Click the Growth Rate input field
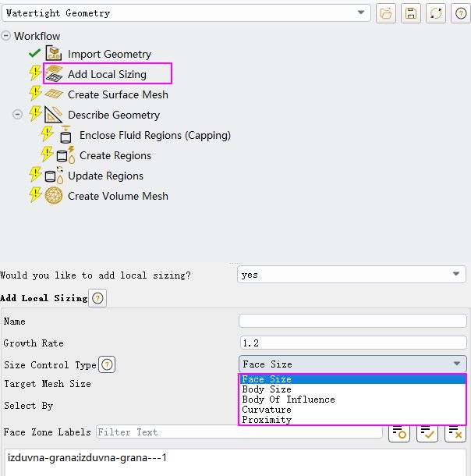The height and width of the screenshot is (476, 471). coord(352,343)
